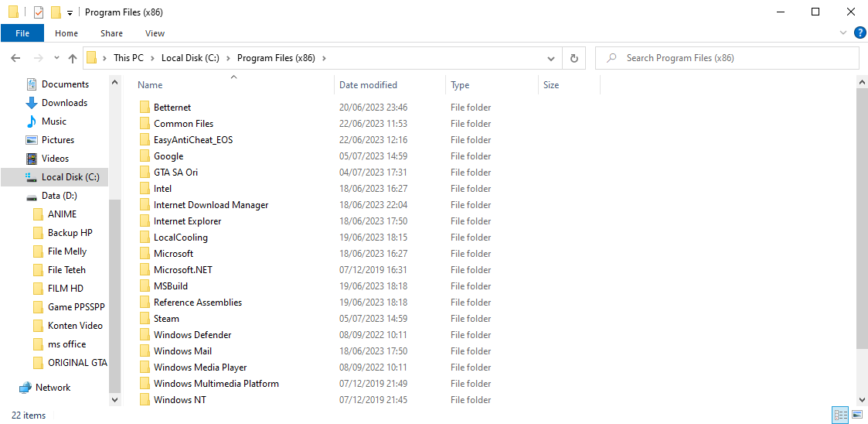Screen dimensions: 868x424
Task: Click the Google folder icon
Action: pos(145,156)
